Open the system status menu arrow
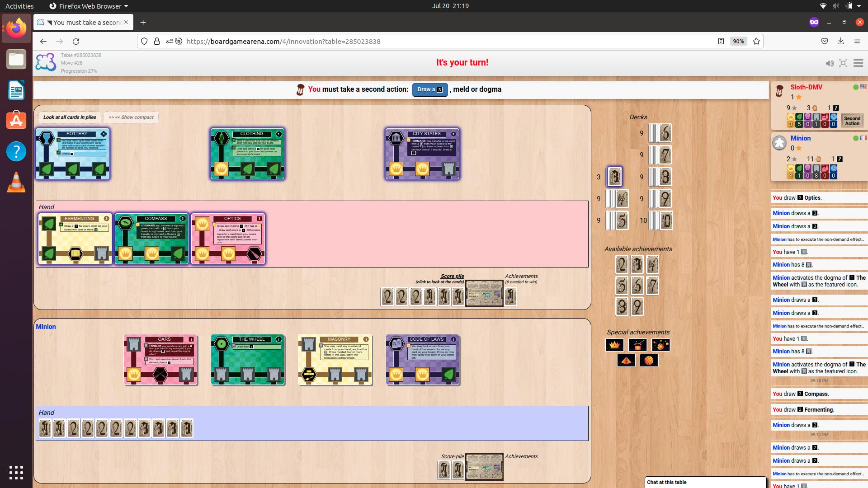 pyautogui.click(x=859, y=6)
